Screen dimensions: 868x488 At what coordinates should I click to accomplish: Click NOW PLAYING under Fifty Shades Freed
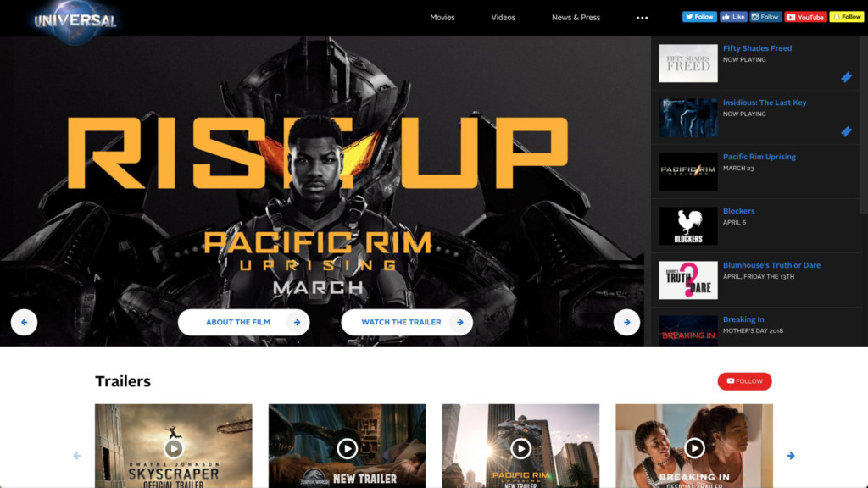pyautogui.click(x=744, y=60)
